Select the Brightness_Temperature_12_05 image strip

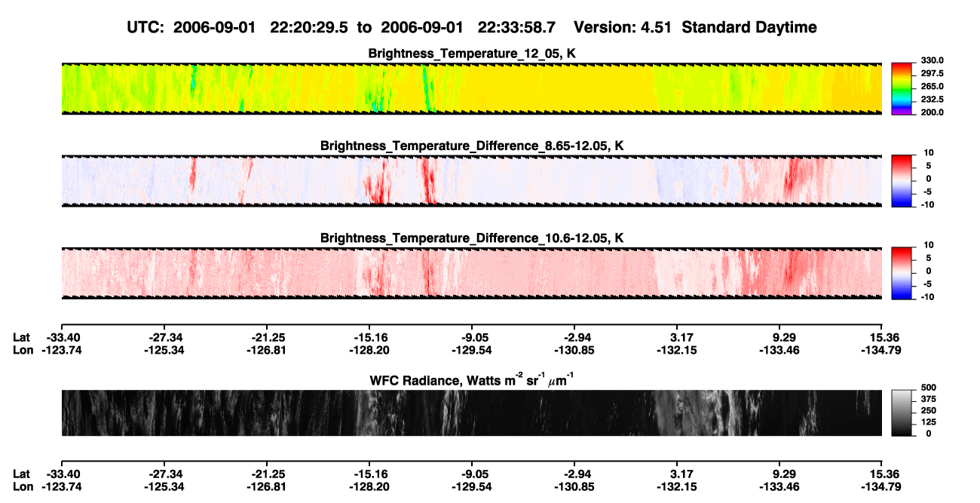tap(471, 88)
